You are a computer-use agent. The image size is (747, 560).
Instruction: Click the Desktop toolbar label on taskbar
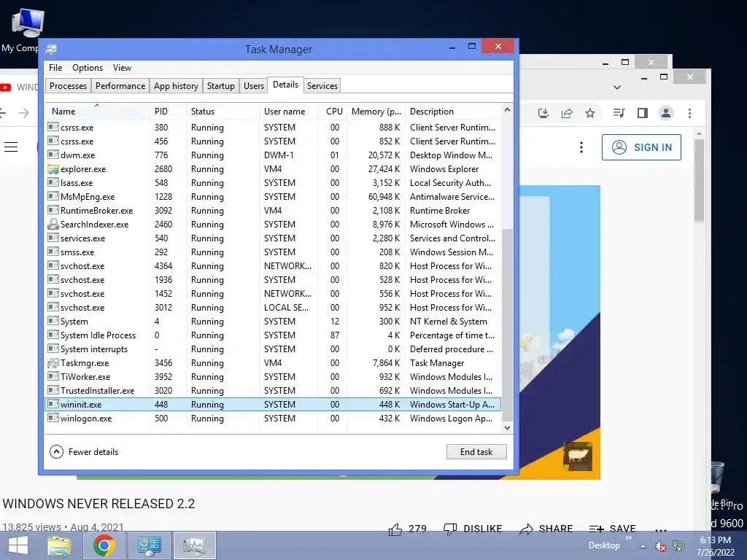pos(604,545)
